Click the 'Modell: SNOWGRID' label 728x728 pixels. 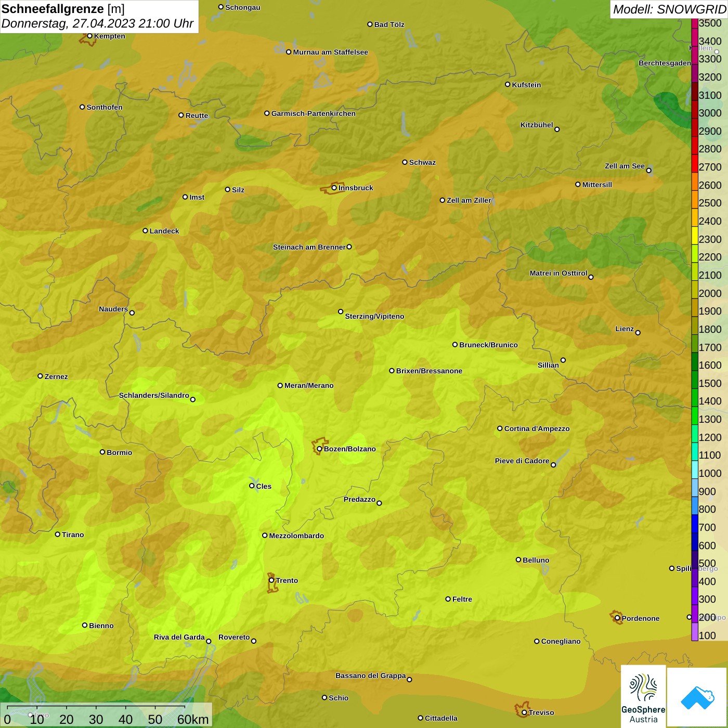click(x=669, y=9)
